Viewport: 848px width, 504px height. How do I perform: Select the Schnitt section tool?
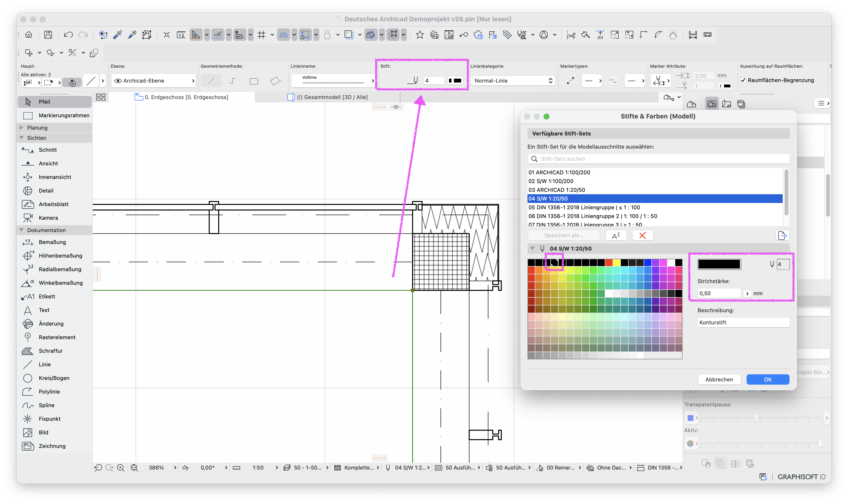(54, 150)
